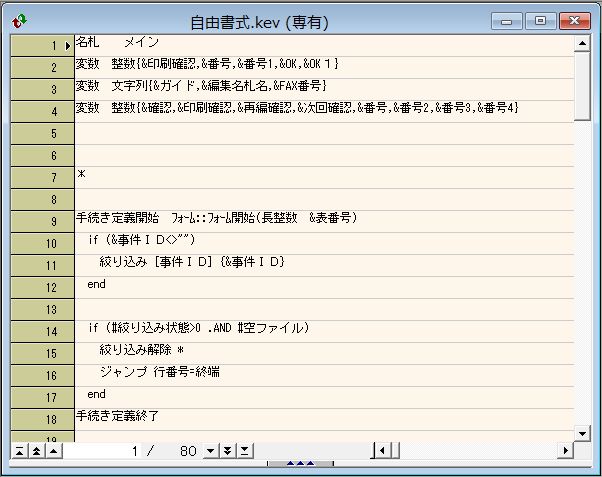Click the current line number field showing 1
The image size is (602, 477).
(102, 451)
